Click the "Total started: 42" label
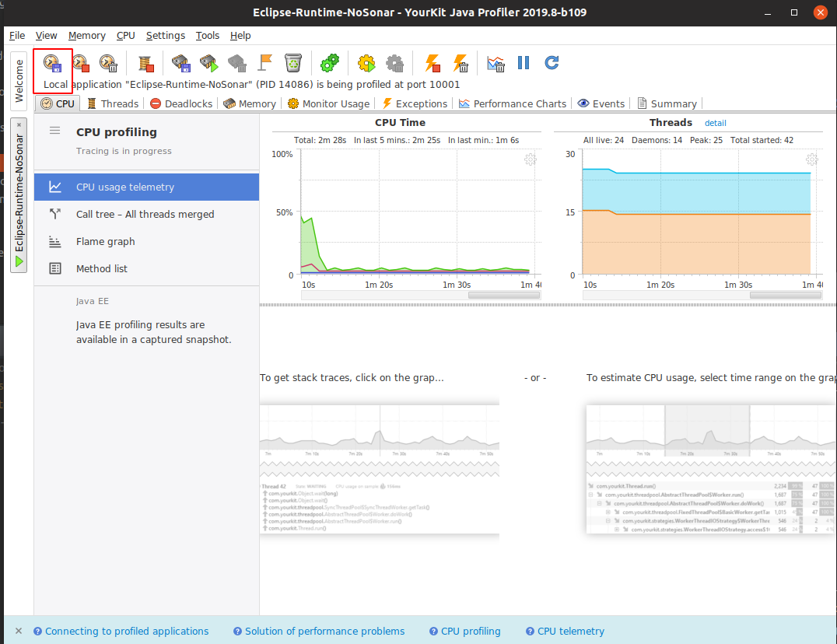 (762, 140)
